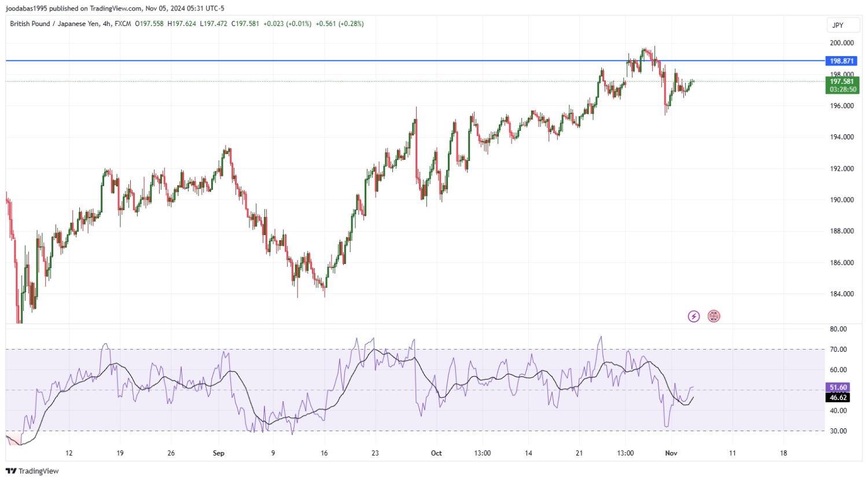Click the date label 26 on time axis
Image resolution: width=868 pixels, height=481 pixels.
171,453
